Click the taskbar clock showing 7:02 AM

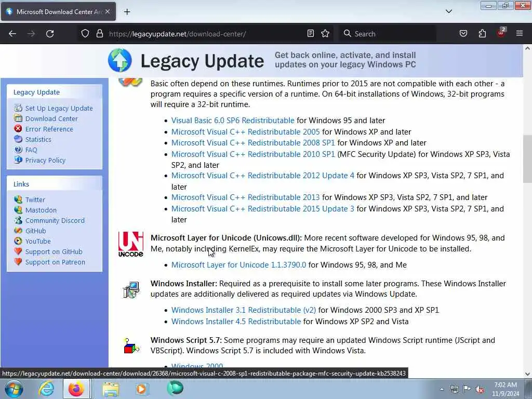506,389
